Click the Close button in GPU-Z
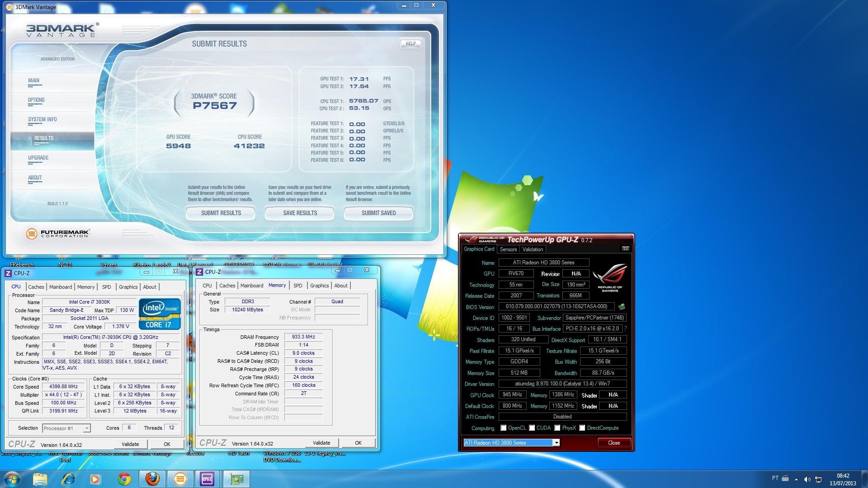 point(614,443)
